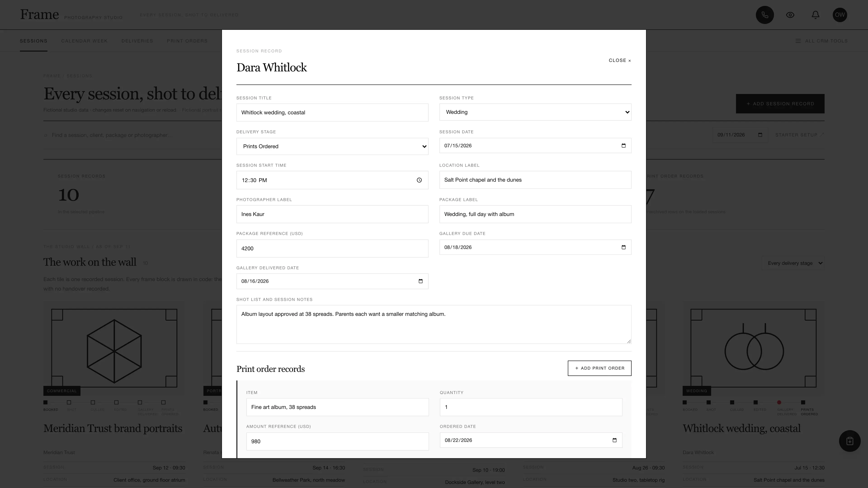Open calendar picker for Gallery Due Date

623,247
